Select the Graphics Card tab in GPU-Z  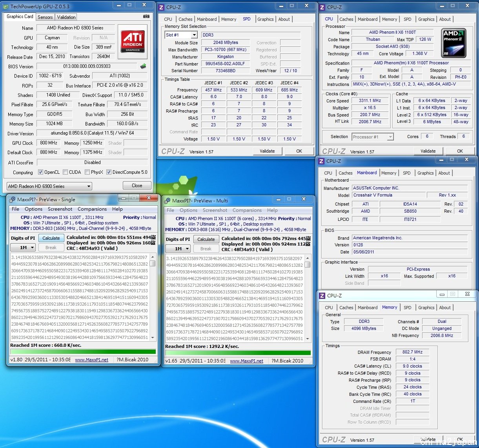20,16
